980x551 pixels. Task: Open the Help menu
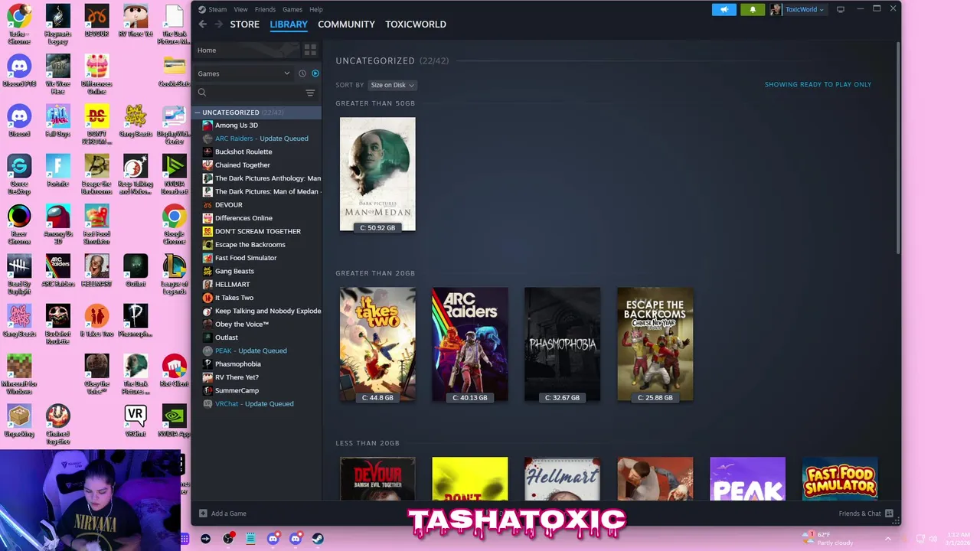point(316,9)
